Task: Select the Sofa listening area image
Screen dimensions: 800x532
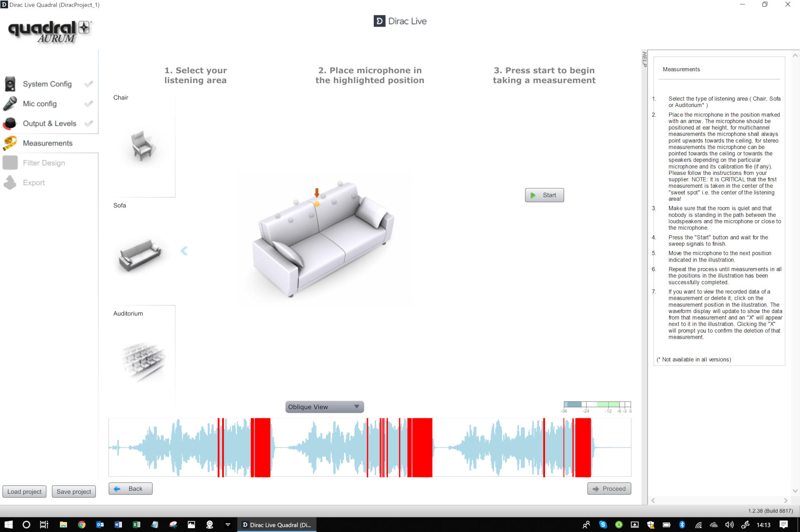Action: click(x=140, y=254)
